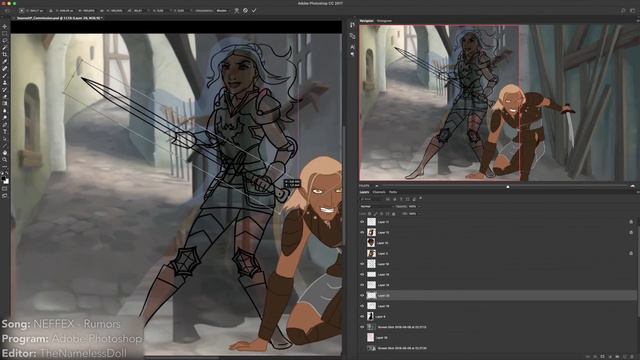Viewport: 640px width, 360px height.
Task: Select the Path Selection tool
Action: 4,138
